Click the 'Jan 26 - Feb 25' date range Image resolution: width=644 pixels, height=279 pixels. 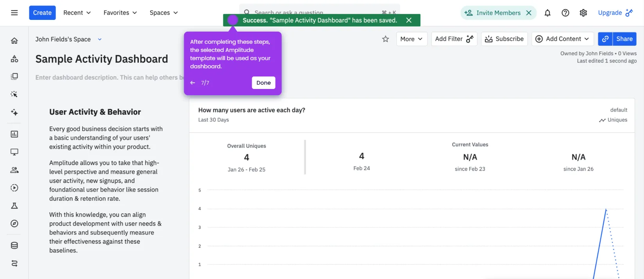tap(247, 170)
